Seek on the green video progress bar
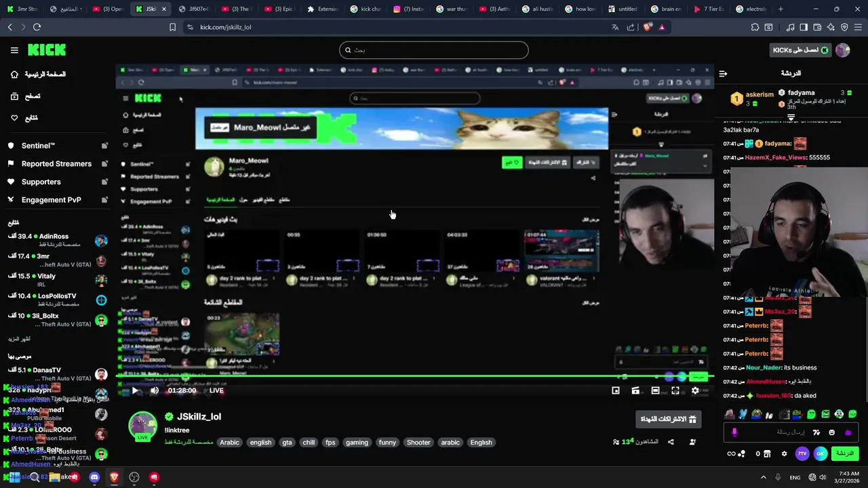 (x=414, y=376)
